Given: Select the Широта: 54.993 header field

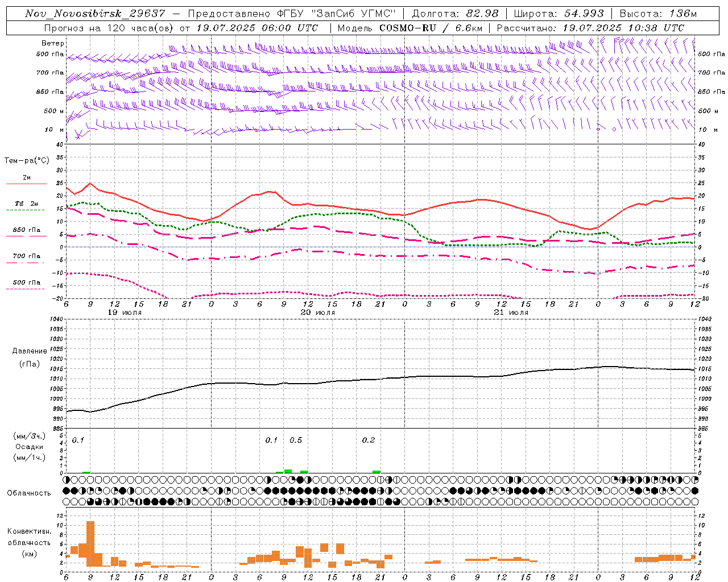Looking at the screenshot, I should coord(559,14).
